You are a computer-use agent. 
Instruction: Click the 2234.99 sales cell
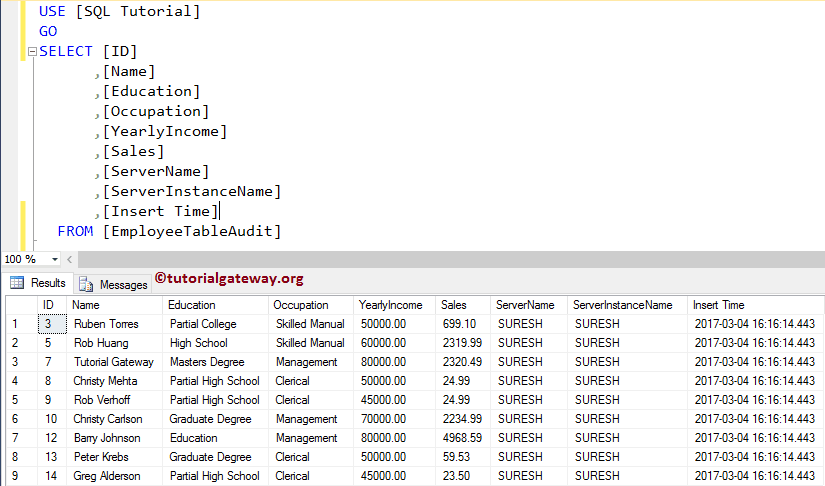tap(463, 419)
